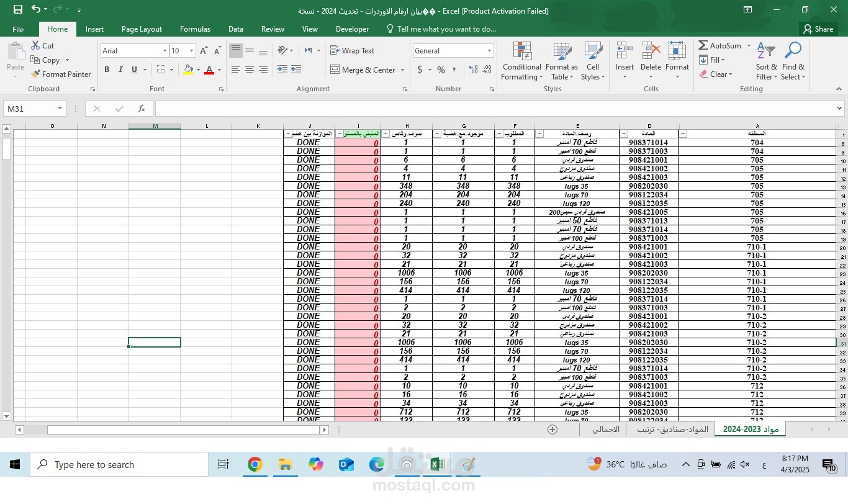Expand the AutoSum dropdown arrow
848x504 pixels.
click(x=749, y=46)
